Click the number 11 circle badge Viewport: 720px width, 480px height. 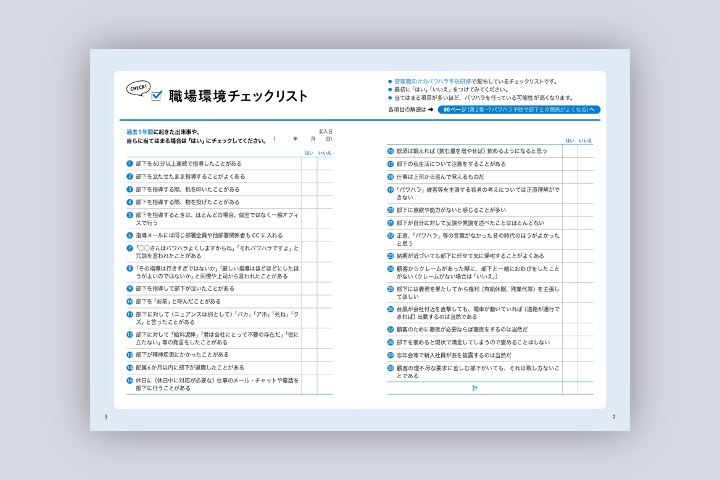click(x=129, y=315)
